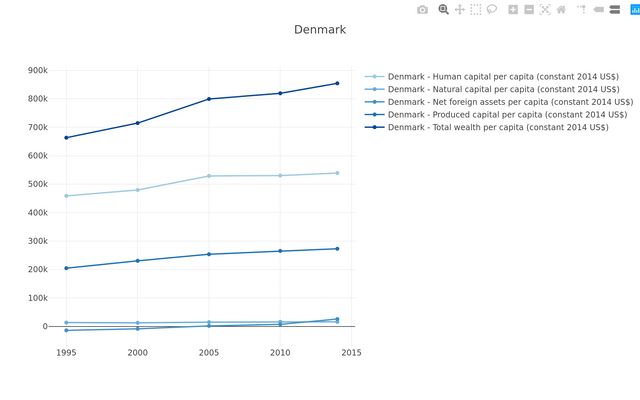The image size is (640, 400).
Task: Click the Zoom In plus button
Action: (513, 9)
